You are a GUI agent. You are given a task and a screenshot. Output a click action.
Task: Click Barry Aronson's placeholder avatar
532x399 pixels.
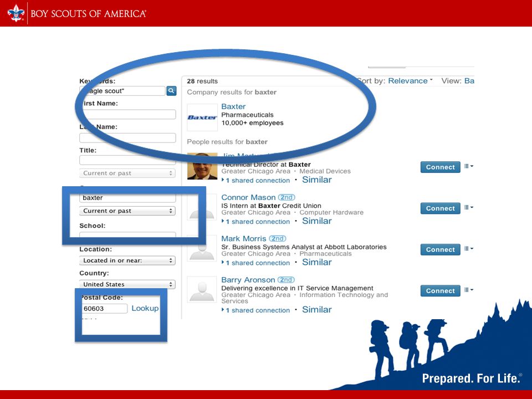[x=202, y=289]
